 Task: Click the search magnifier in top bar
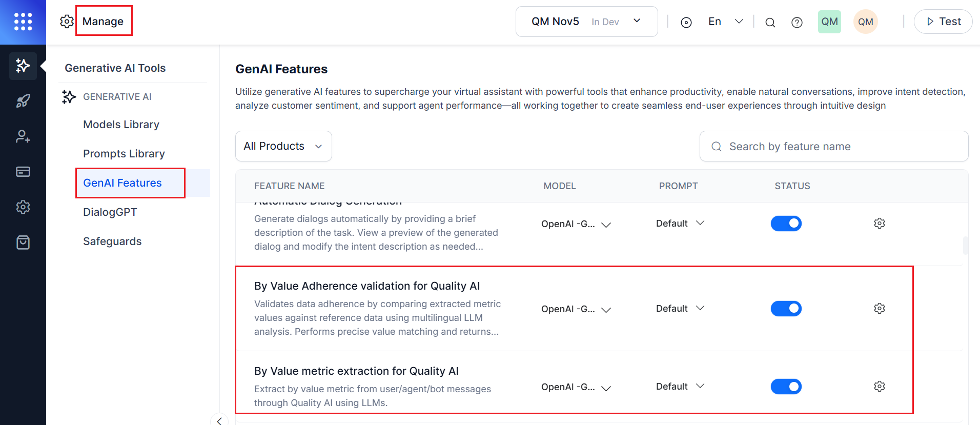click(x=770, y=22)
